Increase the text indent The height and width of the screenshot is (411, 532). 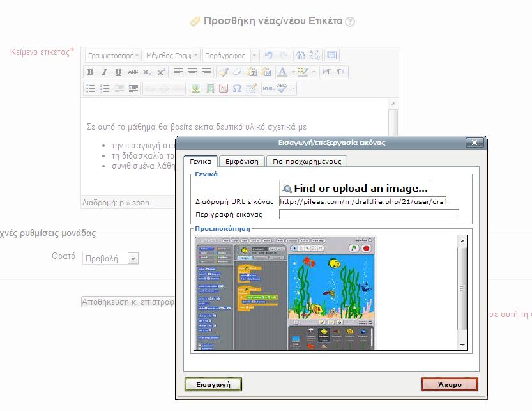(x=133, y=89)
